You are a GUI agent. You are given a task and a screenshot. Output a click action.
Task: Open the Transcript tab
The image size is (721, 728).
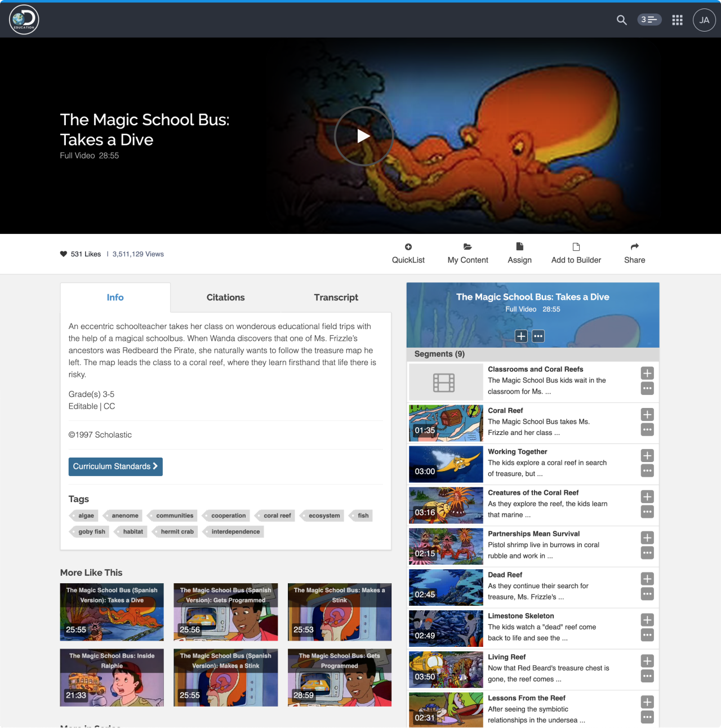336,298
